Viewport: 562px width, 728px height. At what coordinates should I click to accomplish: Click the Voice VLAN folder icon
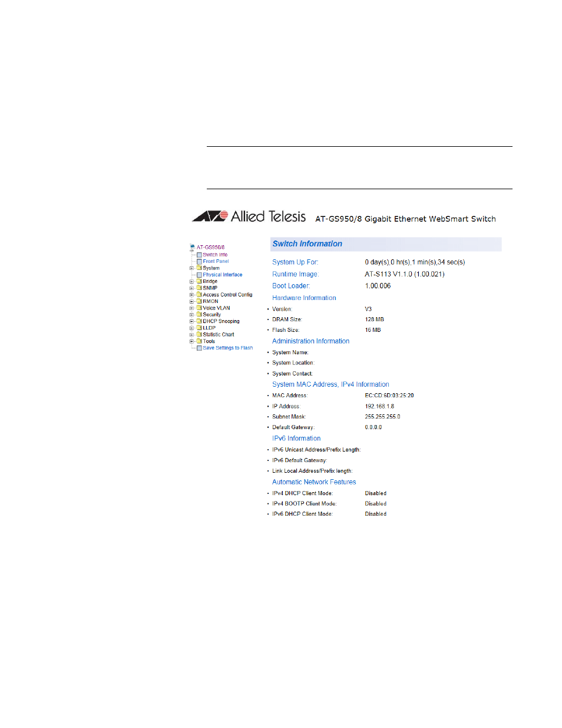[199, 308]
